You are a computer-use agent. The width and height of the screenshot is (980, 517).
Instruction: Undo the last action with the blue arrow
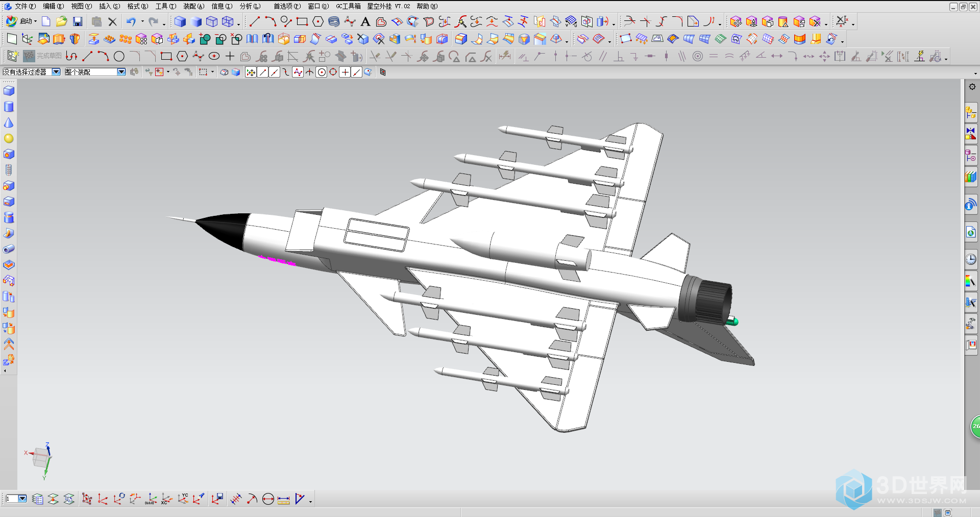coord(131,21)
